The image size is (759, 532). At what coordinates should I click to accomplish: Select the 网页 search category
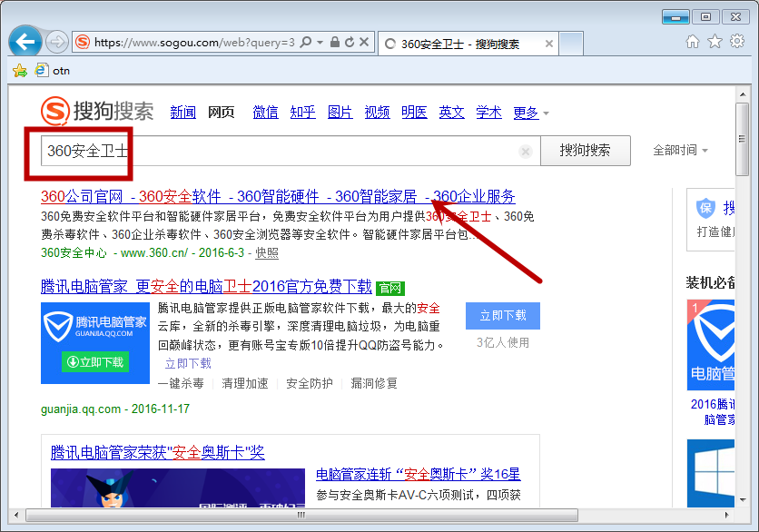(221, 113)
